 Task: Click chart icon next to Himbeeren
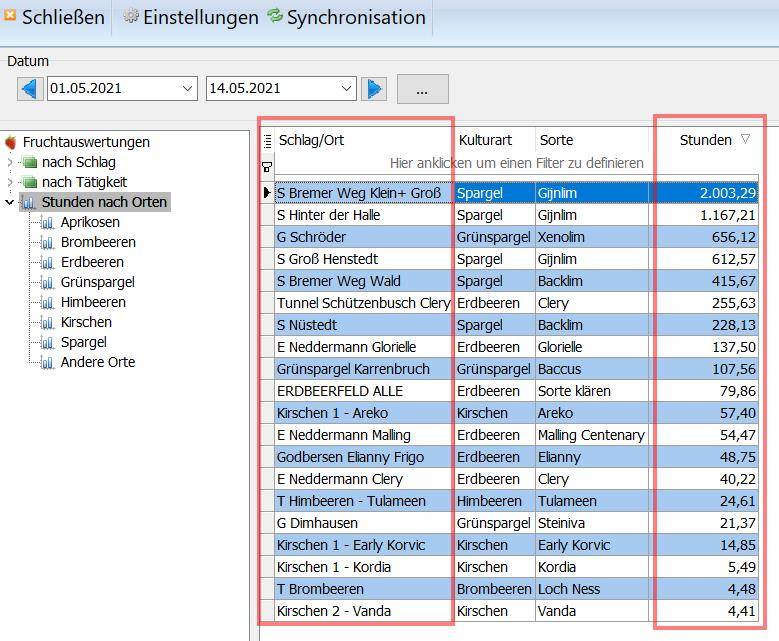click(47, 303)
